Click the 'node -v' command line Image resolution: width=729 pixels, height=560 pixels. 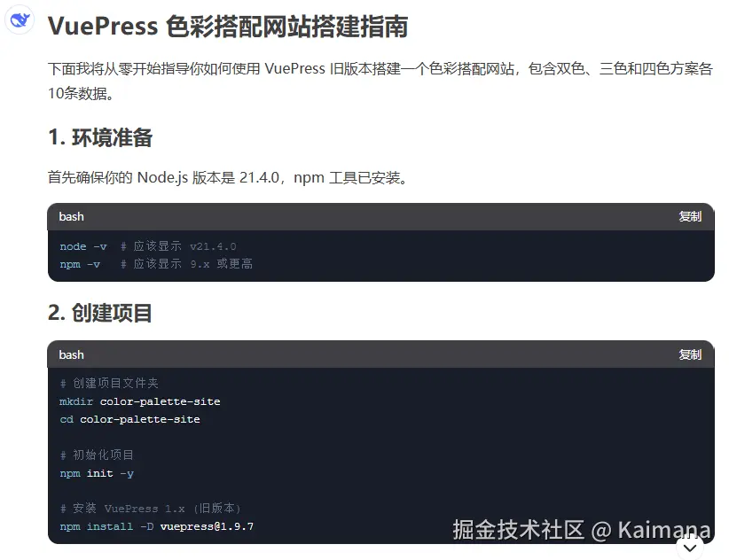148,246
